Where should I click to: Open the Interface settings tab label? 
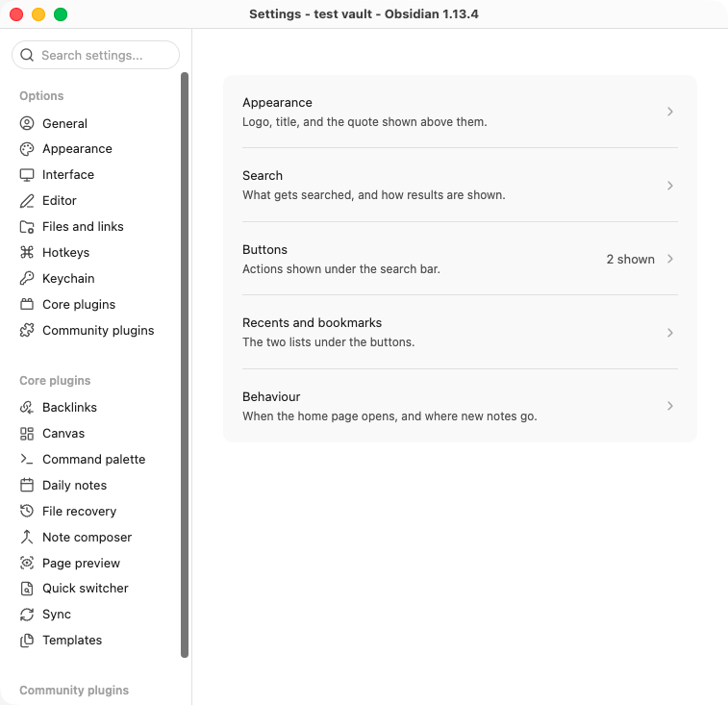tap(68, 175)
